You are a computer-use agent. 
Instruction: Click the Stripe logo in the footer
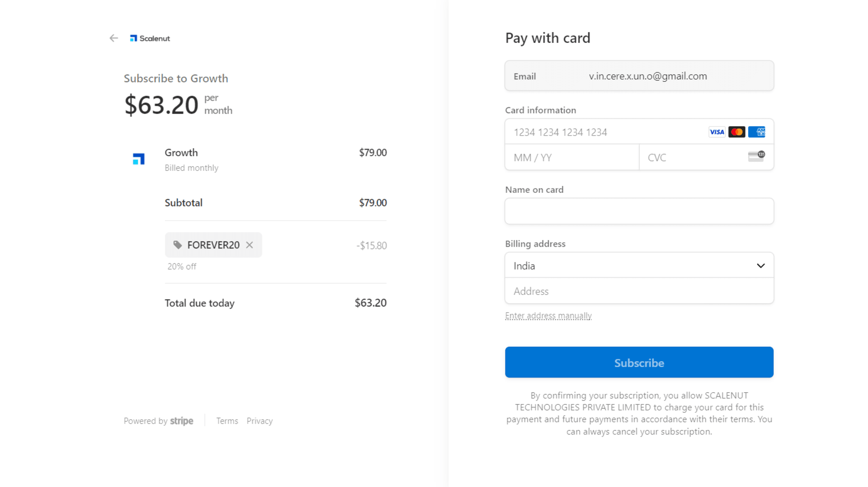pos(182,421)
